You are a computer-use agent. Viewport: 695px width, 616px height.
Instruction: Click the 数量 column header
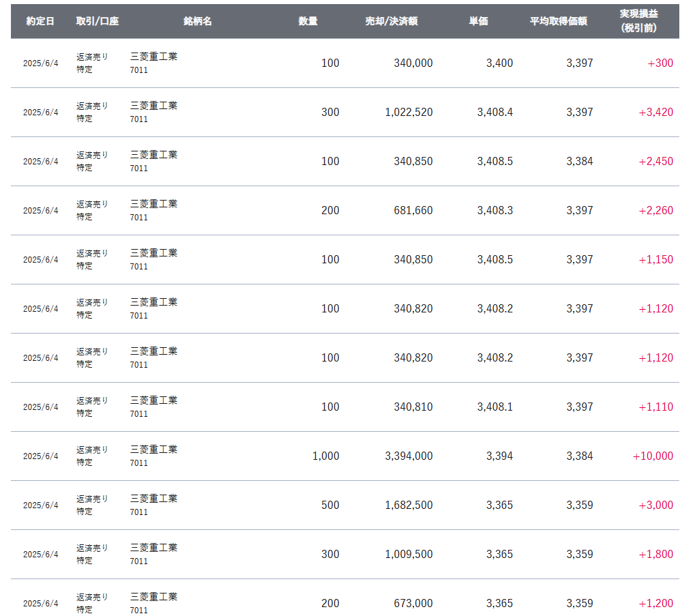tap(308, 21)
